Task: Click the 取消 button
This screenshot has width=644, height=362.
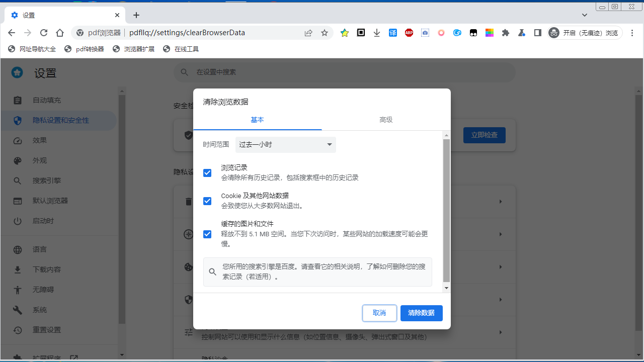Action: [x=379, y=313]
